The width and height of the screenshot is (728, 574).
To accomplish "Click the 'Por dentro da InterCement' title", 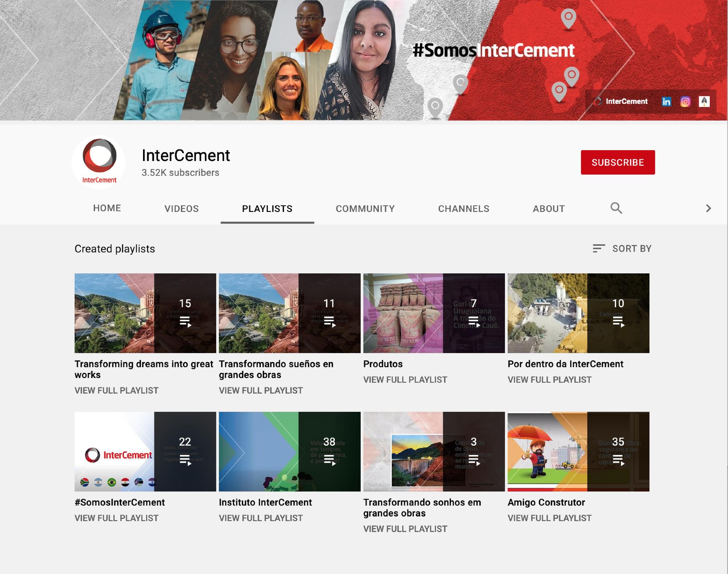I will [x=566, y=364].
